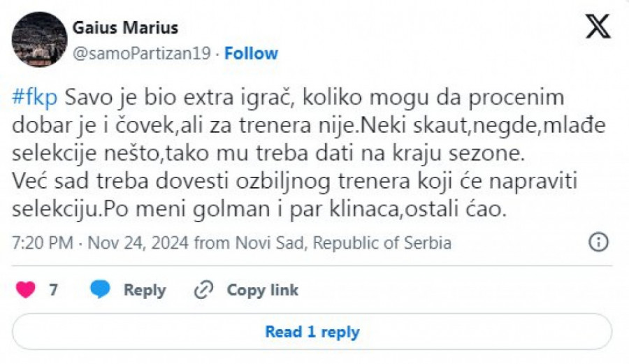Screen dimensions: 629x364
Task: Click the blue reply speech bubble icon
Action: point(101,290)
